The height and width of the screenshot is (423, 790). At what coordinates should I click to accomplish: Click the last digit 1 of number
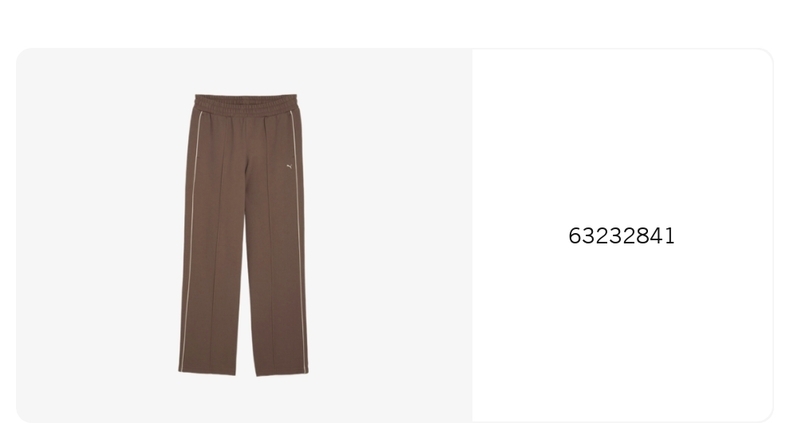(x=670, y=236)
